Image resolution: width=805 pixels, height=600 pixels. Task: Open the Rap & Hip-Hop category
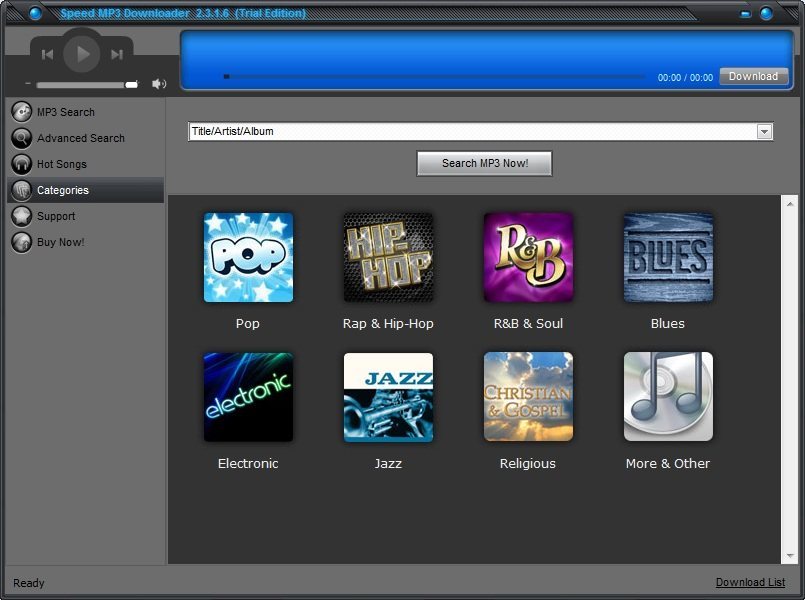tap(387, 257)
